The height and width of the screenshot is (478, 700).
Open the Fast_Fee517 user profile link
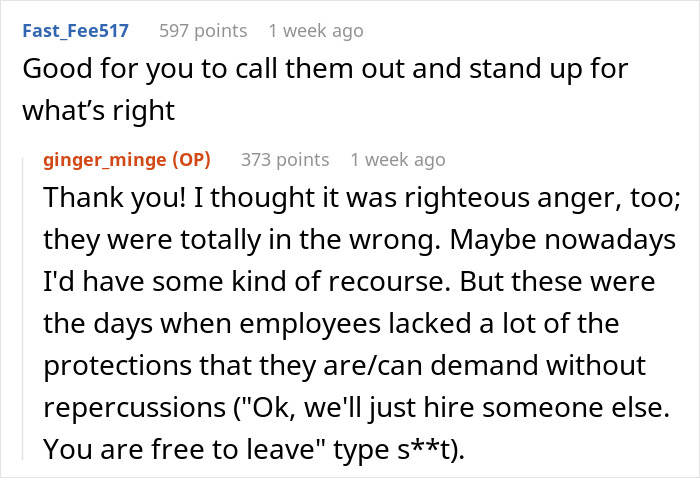[75, 31]
